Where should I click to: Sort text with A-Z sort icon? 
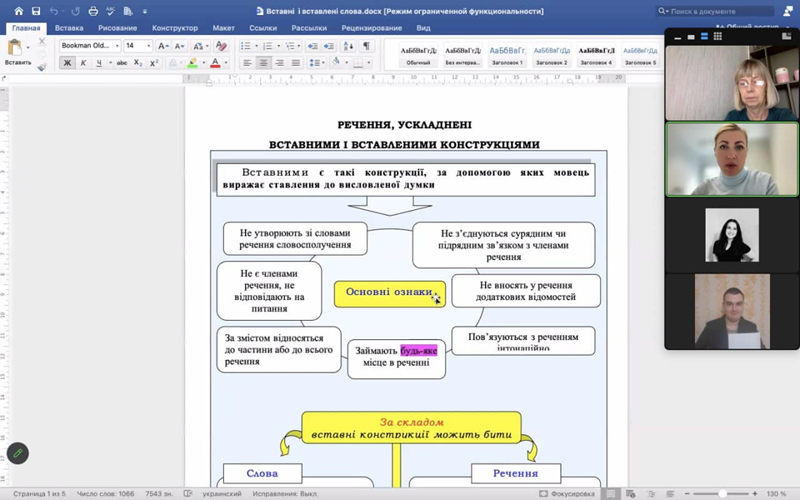pos(348,46)
